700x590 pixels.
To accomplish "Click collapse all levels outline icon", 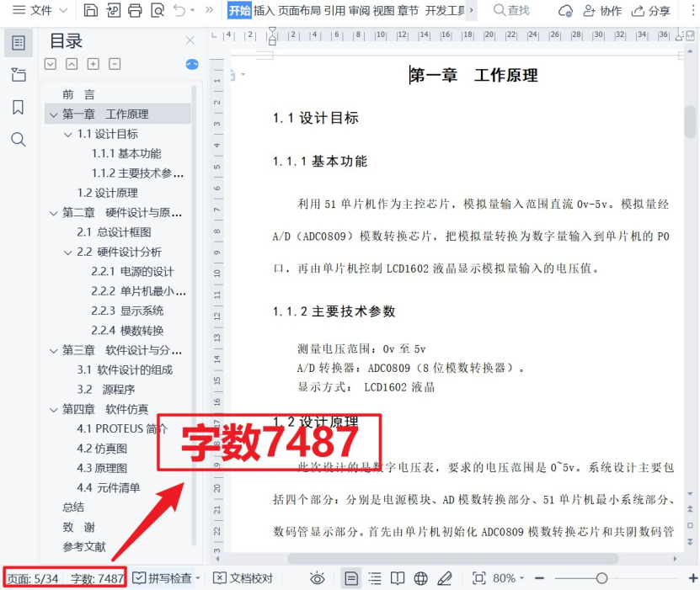I will pyautogui.click(x=72, y=64).
